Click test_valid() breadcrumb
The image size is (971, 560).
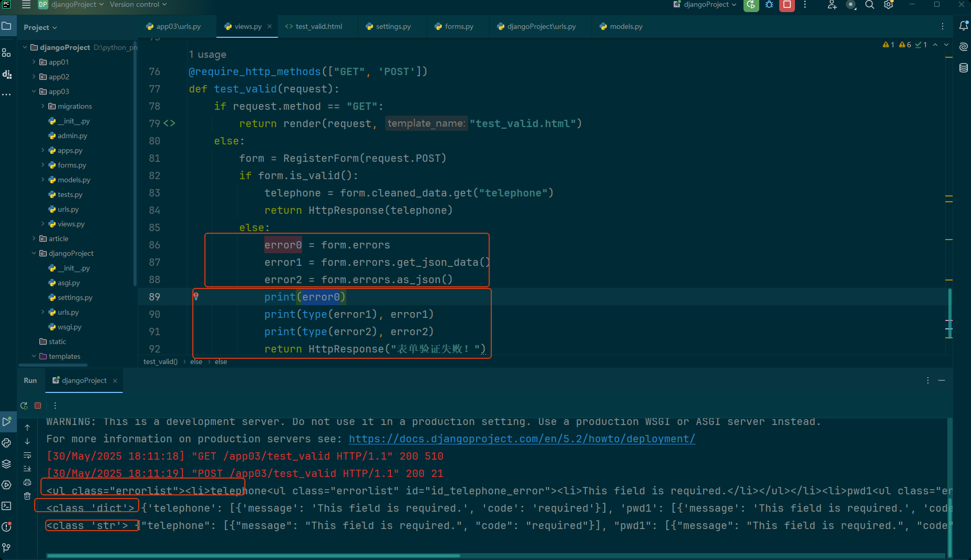(x=161, y=362)
